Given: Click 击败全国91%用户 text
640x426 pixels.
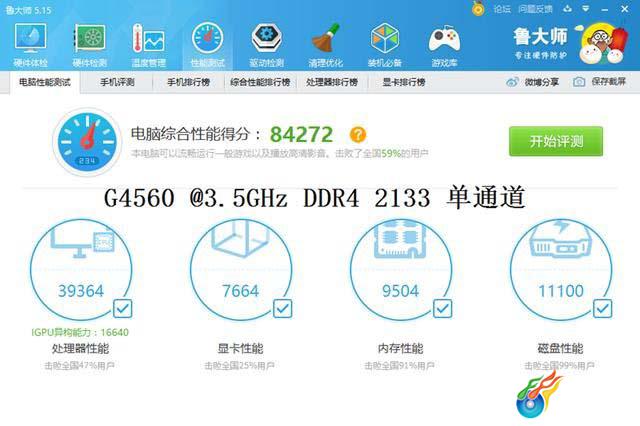Looking at the screenshot, I should point(400,366).
